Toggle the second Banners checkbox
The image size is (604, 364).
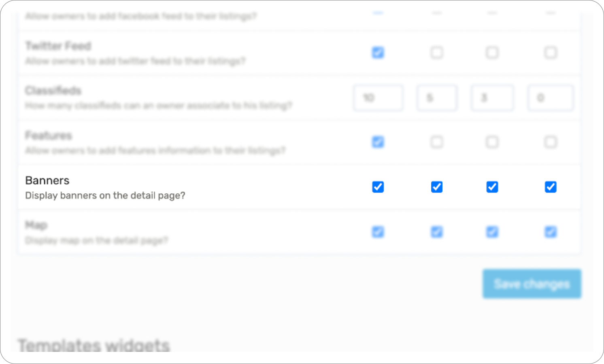(x=436, y=187)
